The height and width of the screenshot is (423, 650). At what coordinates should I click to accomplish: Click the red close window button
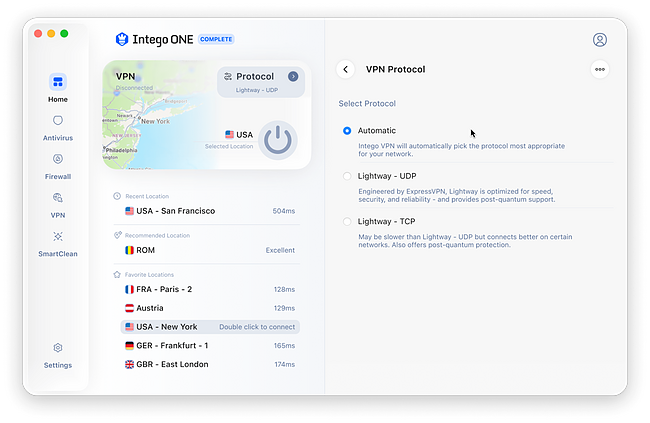pyautogui.click(x=38, y=34)
